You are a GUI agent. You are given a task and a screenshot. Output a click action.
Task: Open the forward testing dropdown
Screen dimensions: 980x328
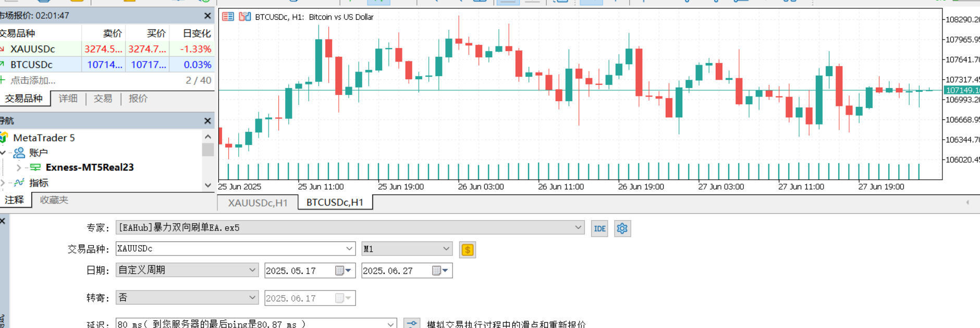(x=252, y=297)
